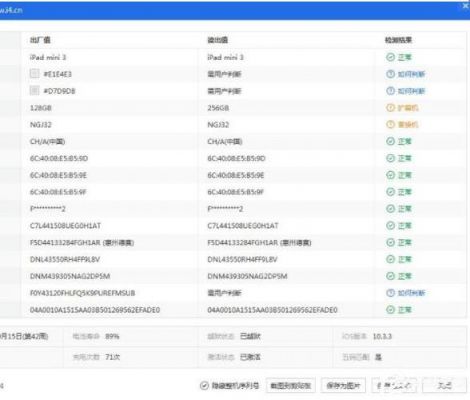Select the read value P***********2

tap(225, 209)
